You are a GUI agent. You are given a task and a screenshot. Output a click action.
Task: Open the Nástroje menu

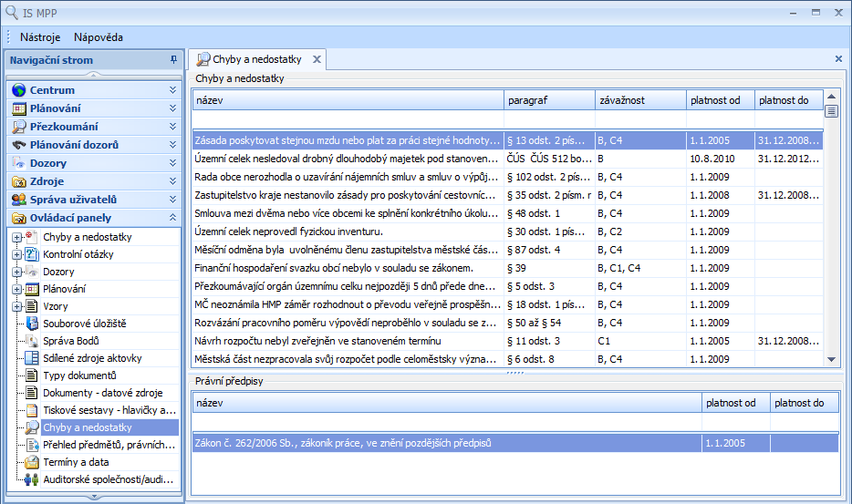coord(40,37)
